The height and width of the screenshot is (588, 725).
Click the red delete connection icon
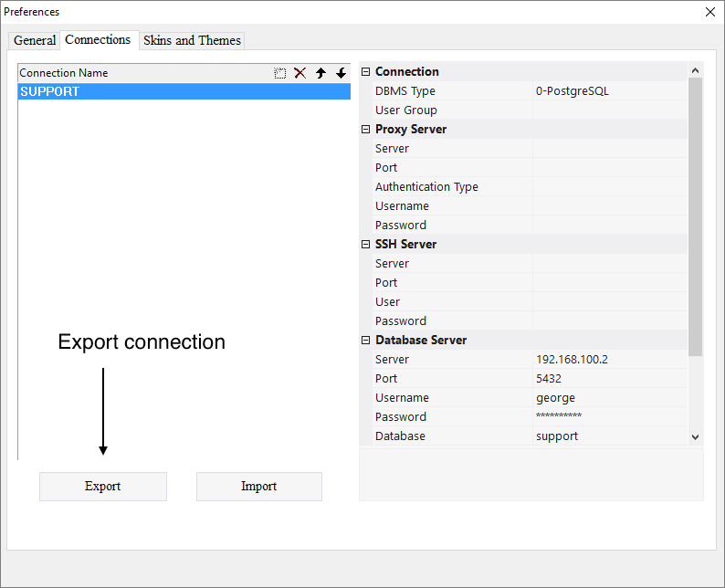299,73
